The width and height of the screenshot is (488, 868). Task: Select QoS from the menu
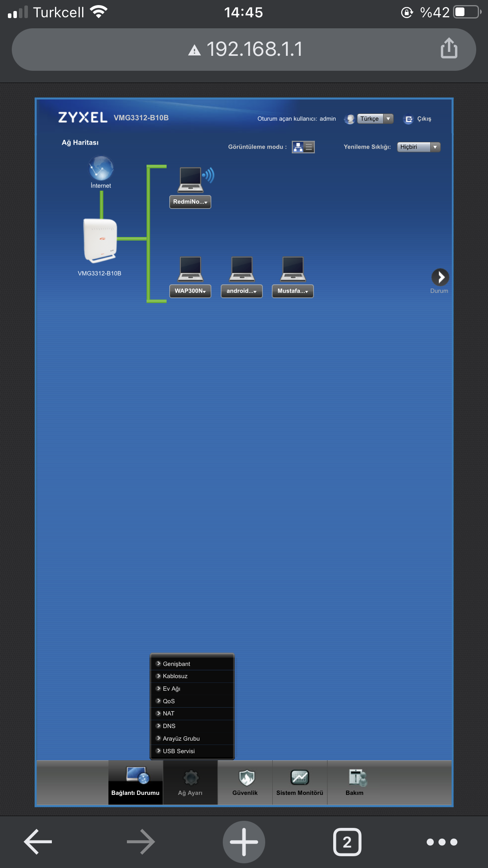point(193,701)
